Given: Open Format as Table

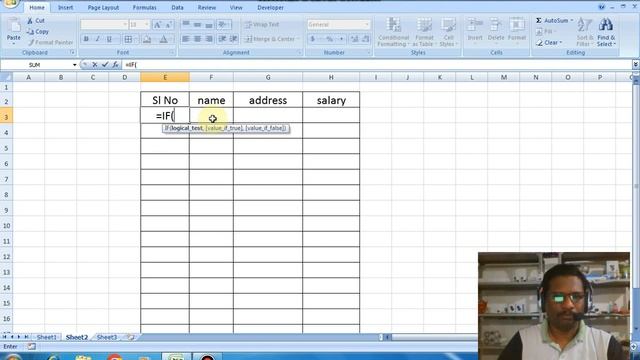Looking at the screenshot, I should coord(424,32).
